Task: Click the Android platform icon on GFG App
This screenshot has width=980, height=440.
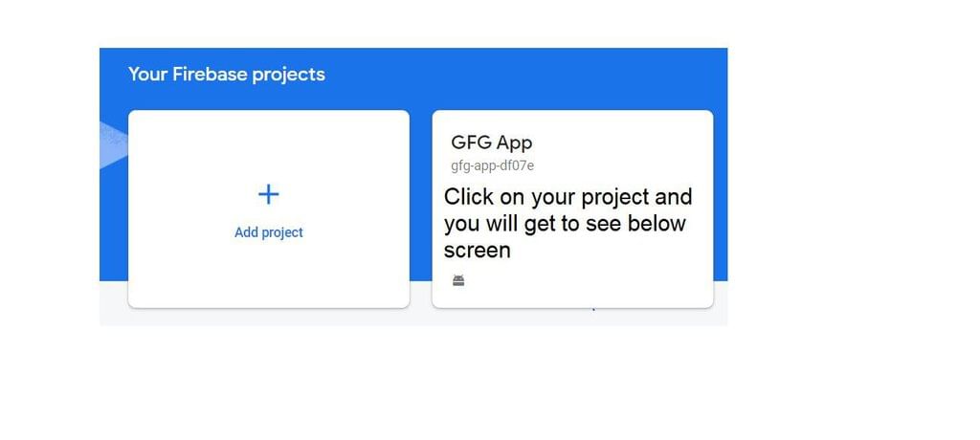Action: click(x=458, y=280)
